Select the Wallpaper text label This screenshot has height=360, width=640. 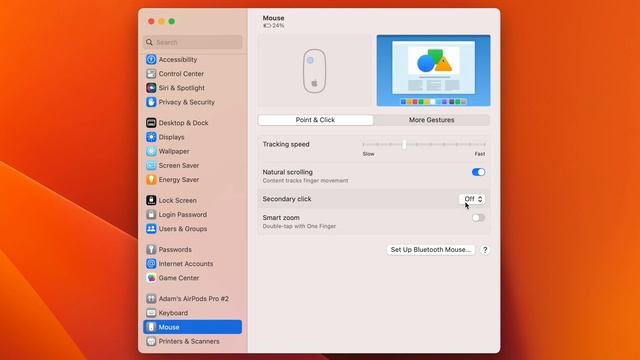[174, 151]
